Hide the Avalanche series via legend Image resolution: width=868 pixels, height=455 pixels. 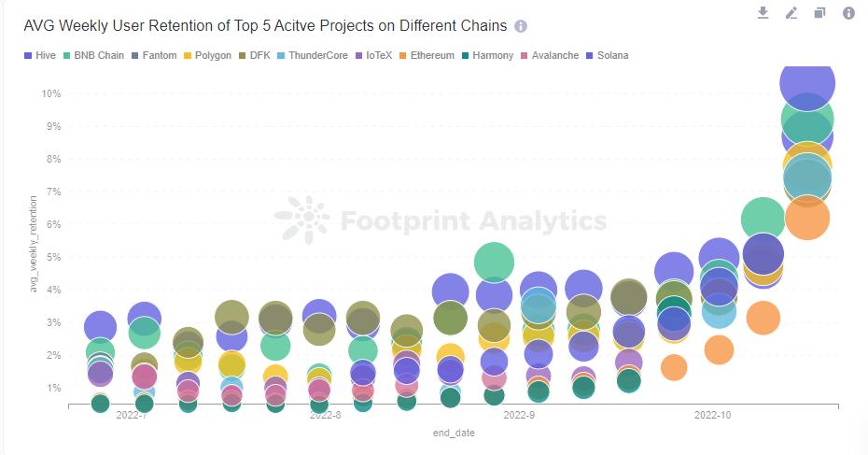[550, 55]
